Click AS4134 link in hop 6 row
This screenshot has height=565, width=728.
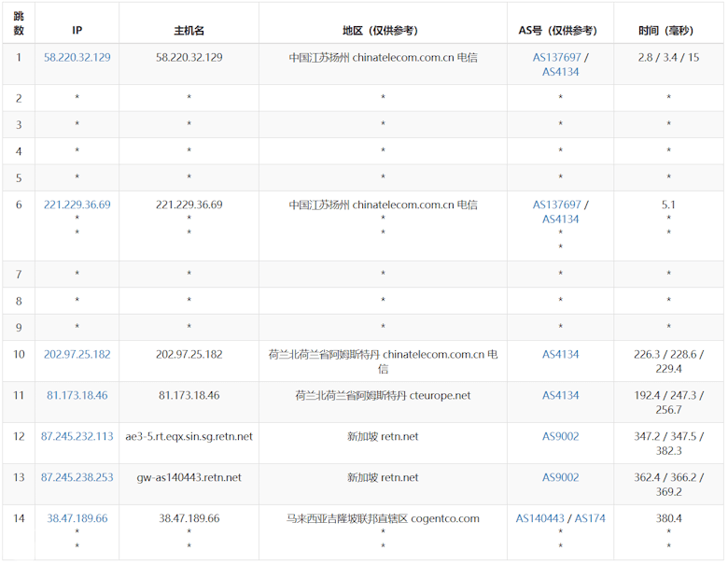click(x=560, y=219)
